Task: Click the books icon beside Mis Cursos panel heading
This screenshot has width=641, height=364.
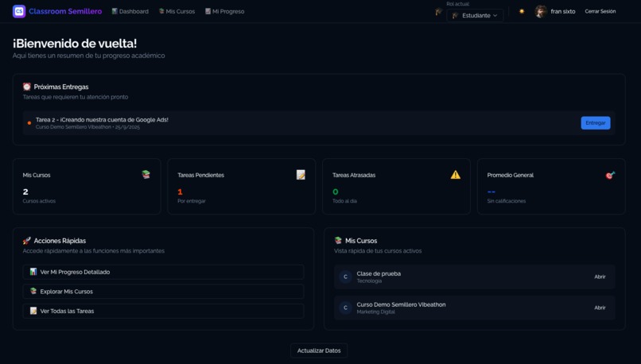Action: (x=338, y=241)
